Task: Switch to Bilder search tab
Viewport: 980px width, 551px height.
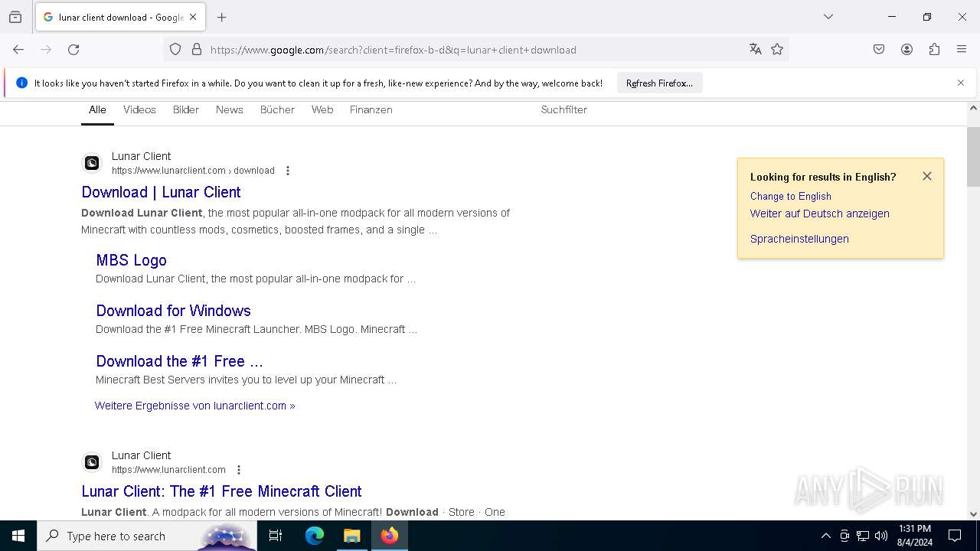Action: click(186, 110)
